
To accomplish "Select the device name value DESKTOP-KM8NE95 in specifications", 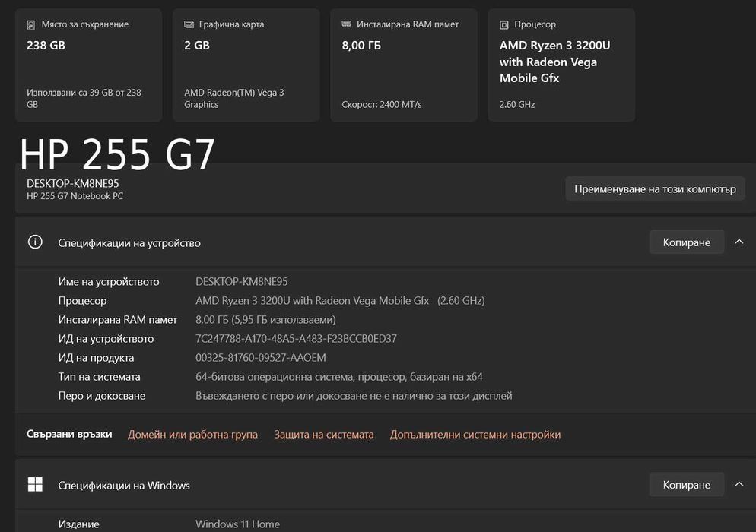I will (242, 281).
